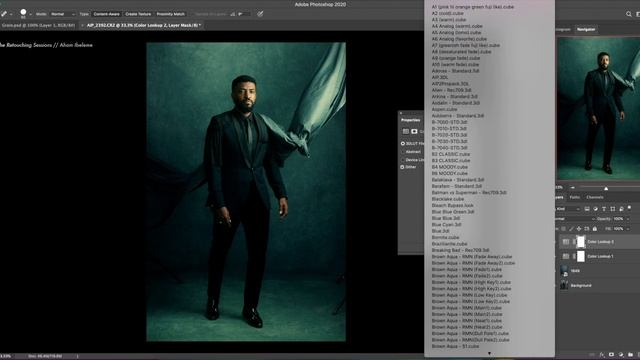
Task: Filter layers by shape layers icon
Action: (613, 209)
